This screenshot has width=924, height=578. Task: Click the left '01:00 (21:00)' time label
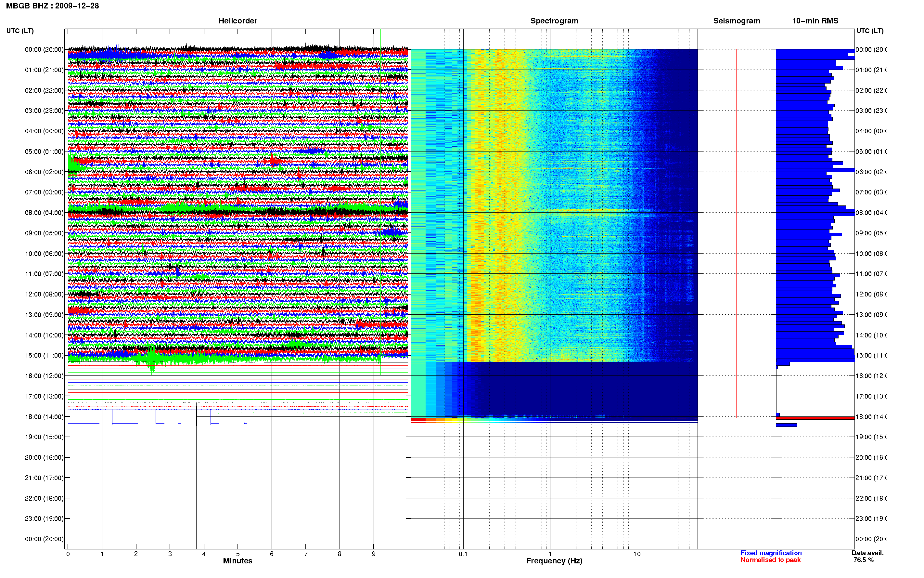pyautogui.click(x=44, y=70)
